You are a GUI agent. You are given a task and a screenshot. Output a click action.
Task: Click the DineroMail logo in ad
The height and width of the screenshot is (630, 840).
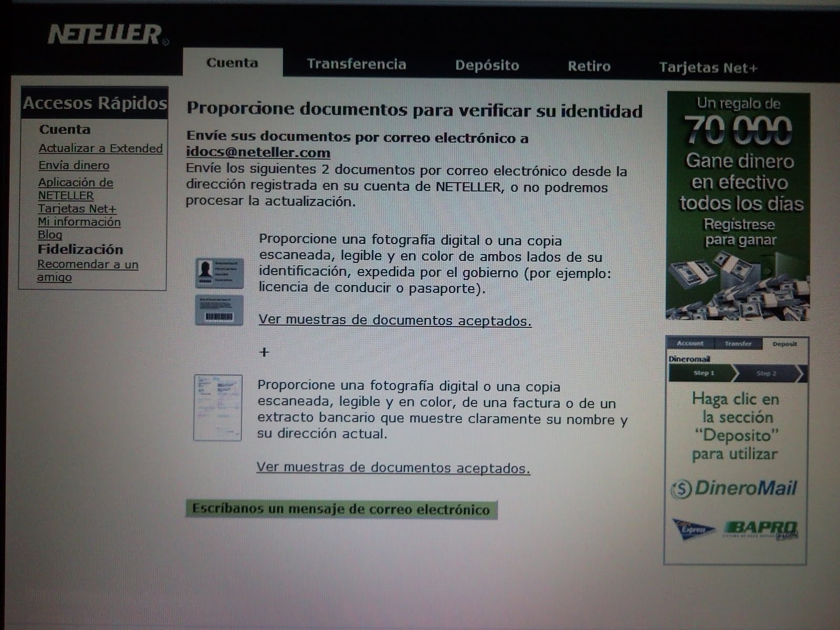pyautogui.click(x=734, y=489)
